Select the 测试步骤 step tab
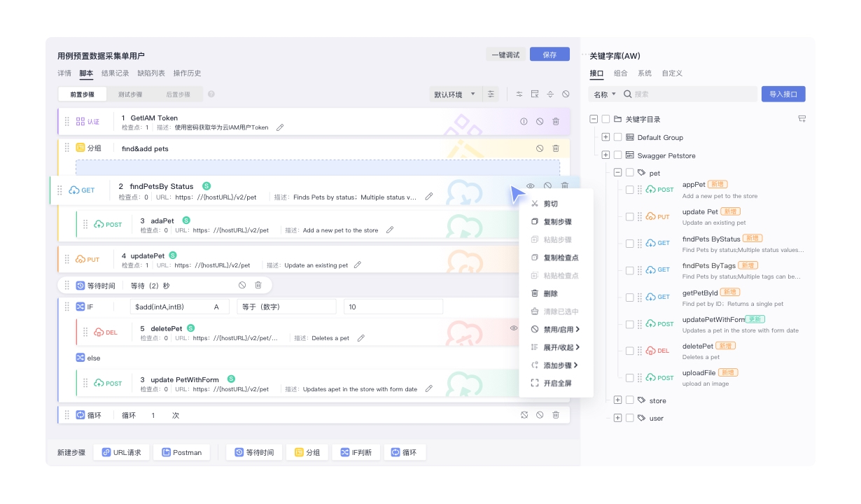 click(130, 94)
